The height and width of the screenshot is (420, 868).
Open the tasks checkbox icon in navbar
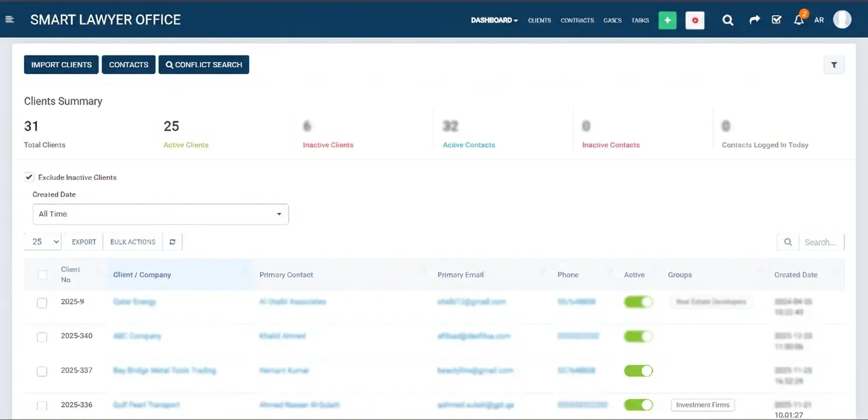(x=776, y=19)
